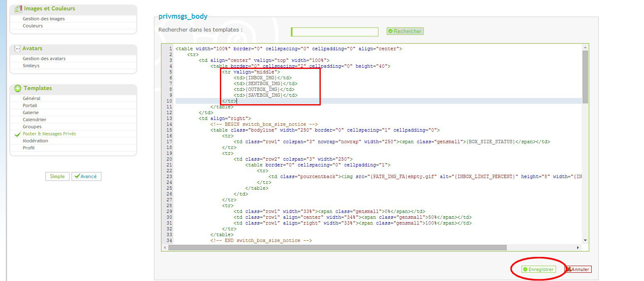Viewport: 644px width, 281px height.
Task: Open the Couleurs section
Action: point(33,26)
